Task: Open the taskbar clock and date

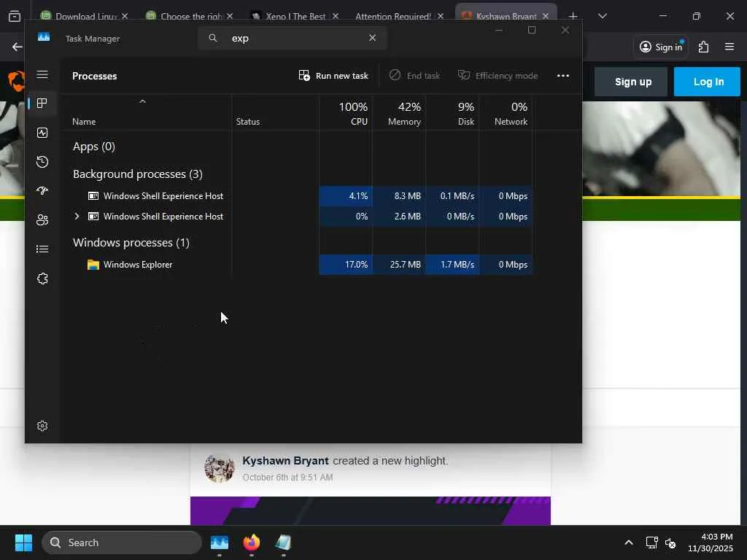Action: pos(711,542)
